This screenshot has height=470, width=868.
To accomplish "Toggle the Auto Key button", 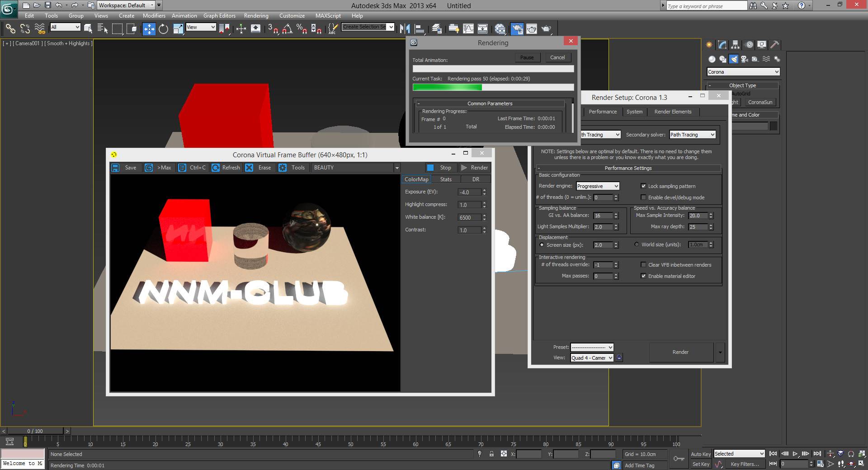I will pos(701,454).
